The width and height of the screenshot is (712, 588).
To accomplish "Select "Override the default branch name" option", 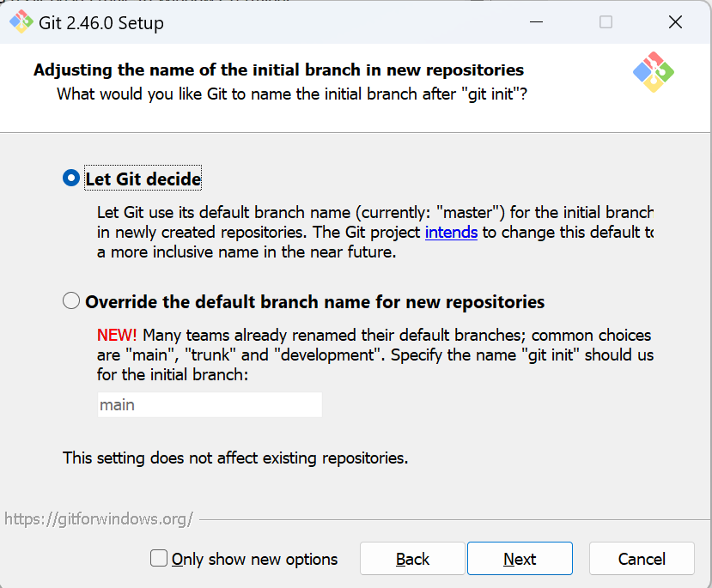I will point(71,300).
